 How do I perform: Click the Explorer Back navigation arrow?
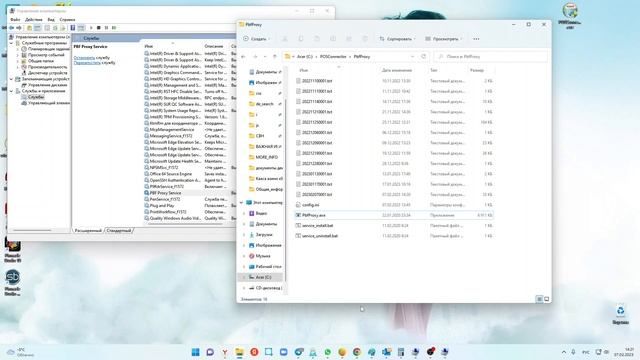(244, 57)
